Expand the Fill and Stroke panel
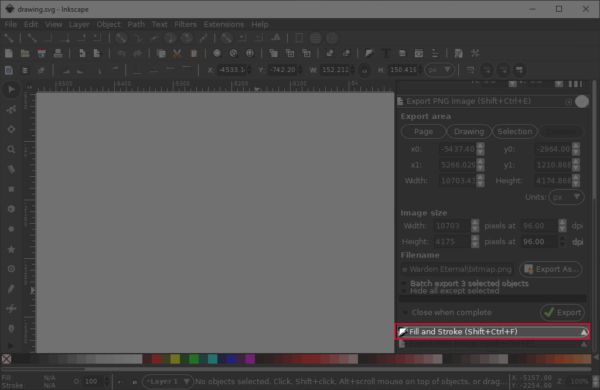 pos(492,332)
